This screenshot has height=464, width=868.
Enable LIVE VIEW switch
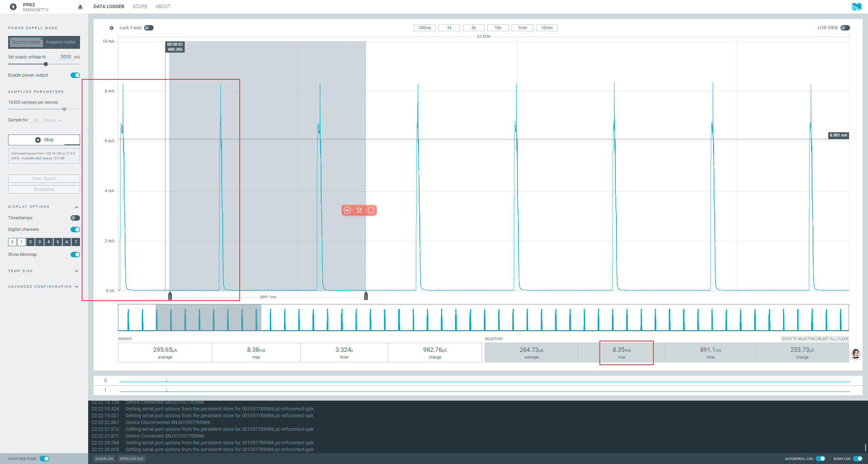point(845,28)
